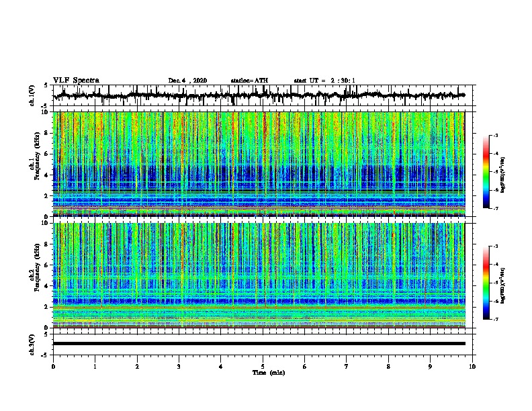Click the ch.1 voltage waveform trace
532x411 pixels.
(x=259, y=95)
